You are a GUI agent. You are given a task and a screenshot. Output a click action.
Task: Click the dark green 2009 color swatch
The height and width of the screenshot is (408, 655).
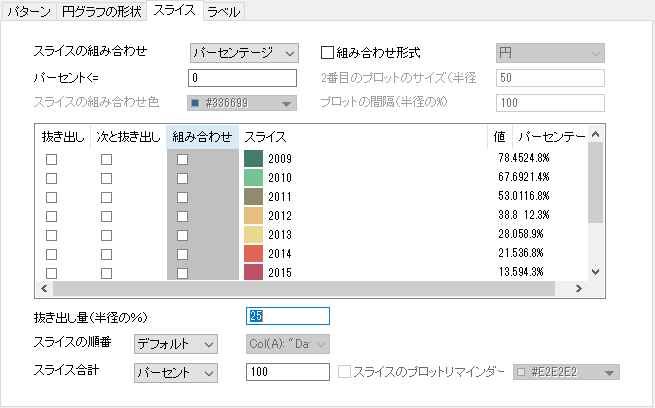coord(253,159)
